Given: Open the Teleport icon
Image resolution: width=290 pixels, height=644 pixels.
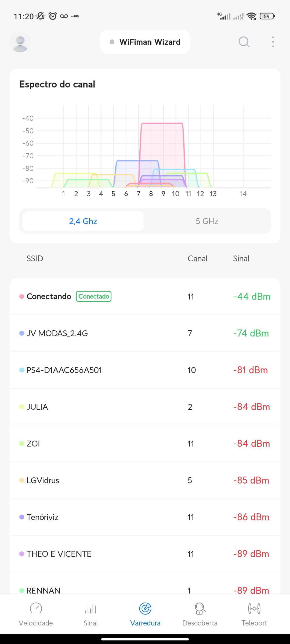Looking at the screenshot, I should 254,608.
